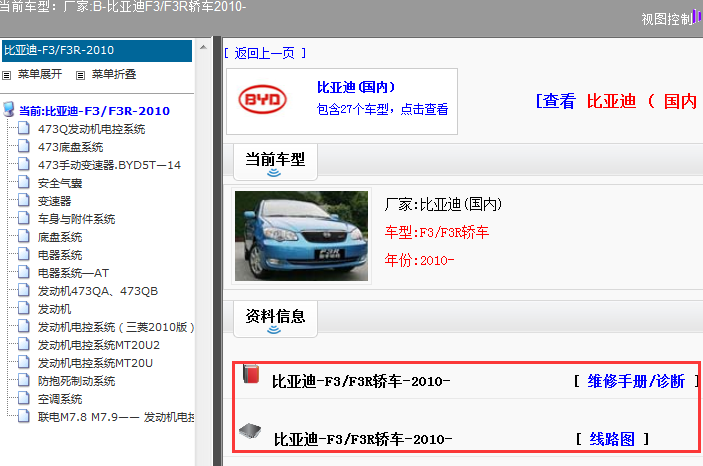Open 电器系统—AT tree entry
Image resolution: width=703 pixels, height=466 pixels.
73,273
